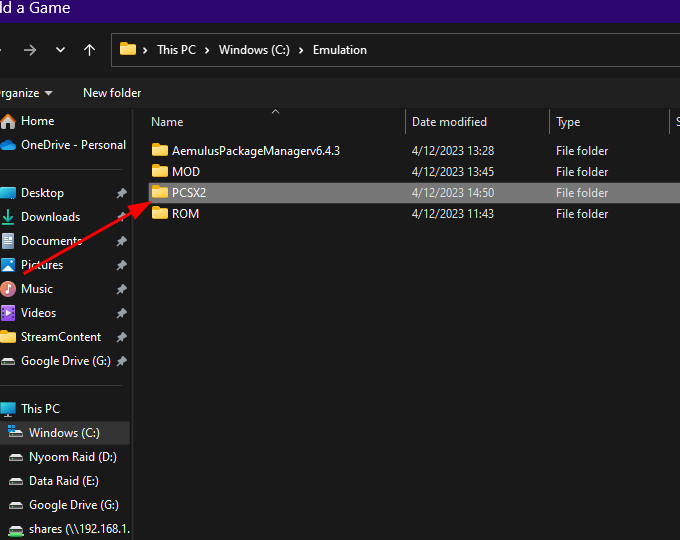
Task: Click the Downloads green arrow icon
Action: pos(8,217)
